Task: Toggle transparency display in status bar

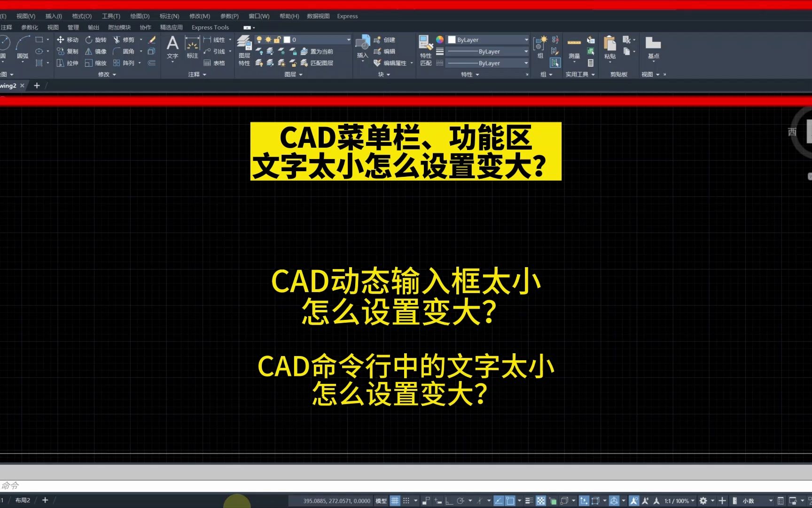Action: [541, 501]
